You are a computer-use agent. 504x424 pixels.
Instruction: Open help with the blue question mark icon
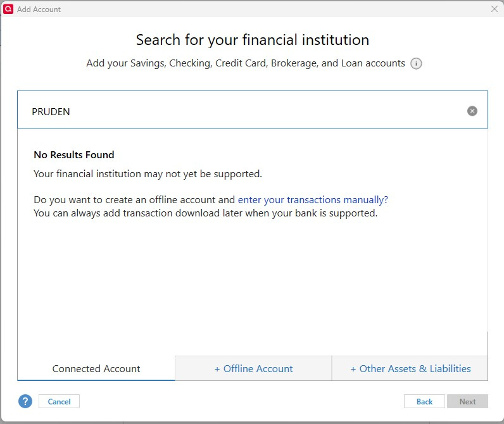[x=25, y=401]
